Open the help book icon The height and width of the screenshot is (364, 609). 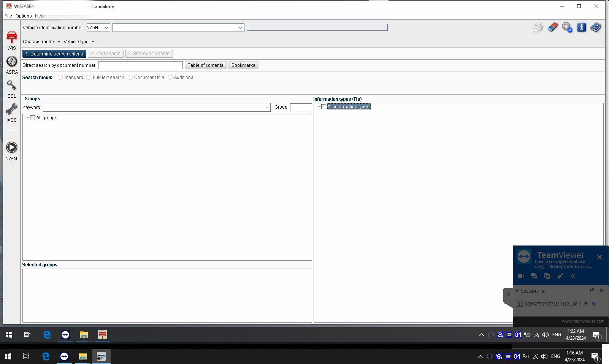[596, 27]
